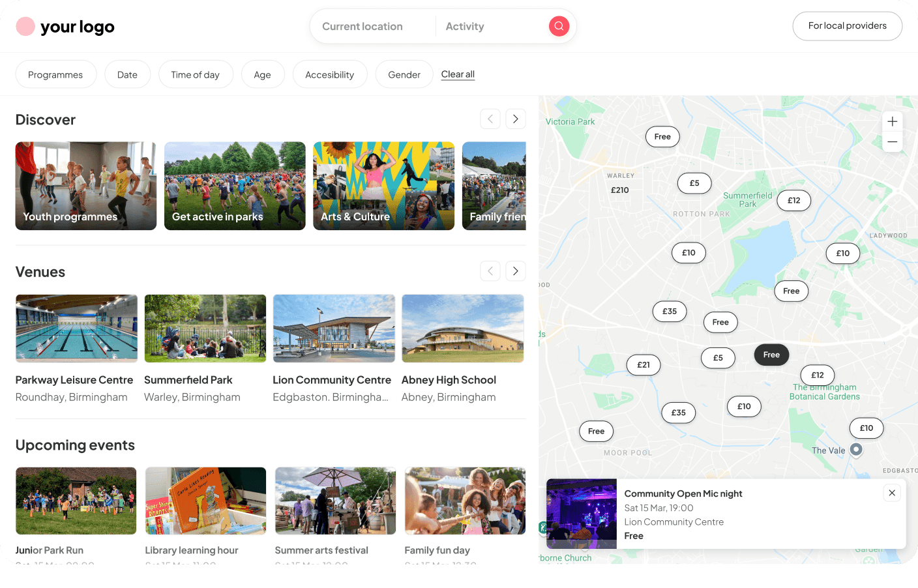Click 'Abney High School' venue name
918x588 pixels.
(x=449, y=380)
